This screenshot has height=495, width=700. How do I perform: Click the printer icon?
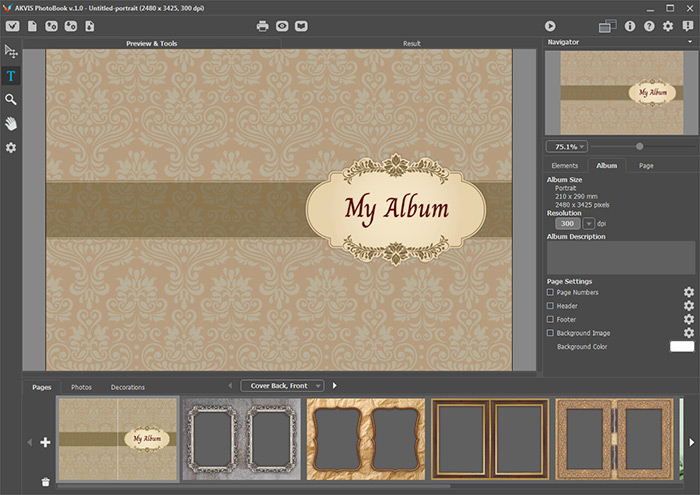[262, 26]
